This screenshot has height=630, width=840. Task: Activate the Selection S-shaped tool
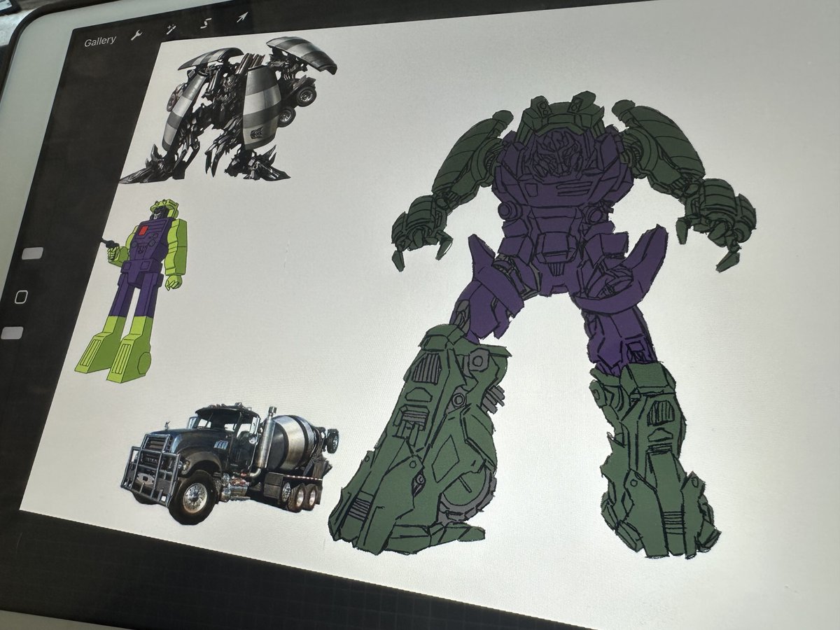pyautogui.click(x=206, y=23)
